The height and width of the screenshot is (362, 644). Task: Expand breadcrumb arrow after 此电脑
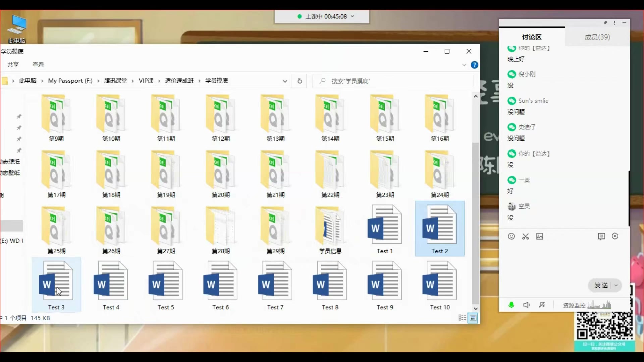coord(42,81)
